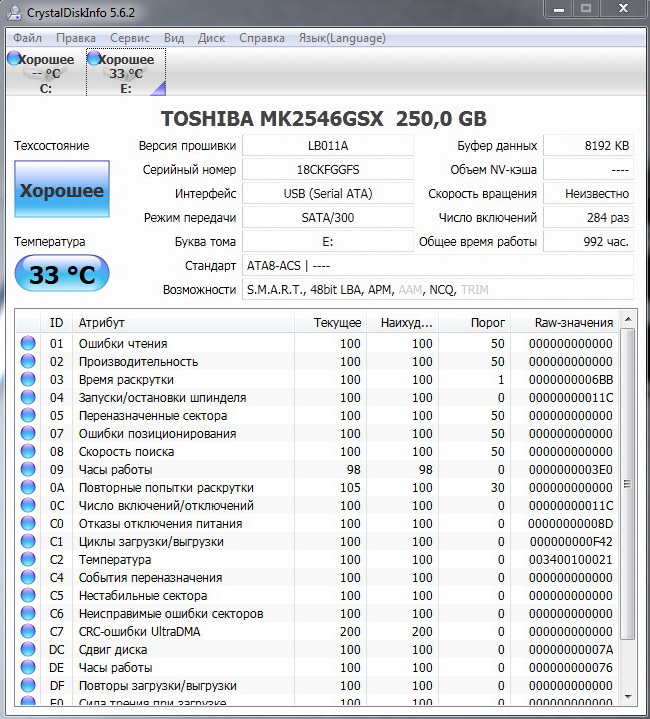The image size is (650, 719).
Task: Click status icon for CRC-ошибки UltraDMA row
Action: click(28, 632)
